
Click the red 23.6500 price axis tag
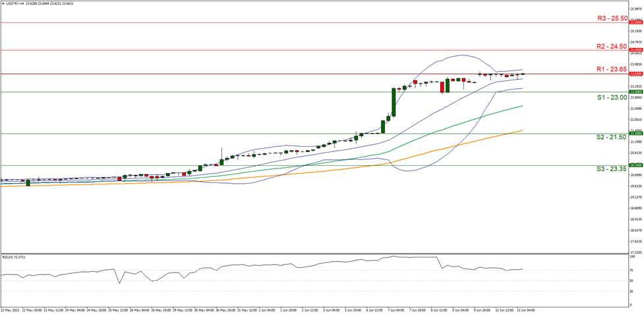635,74
